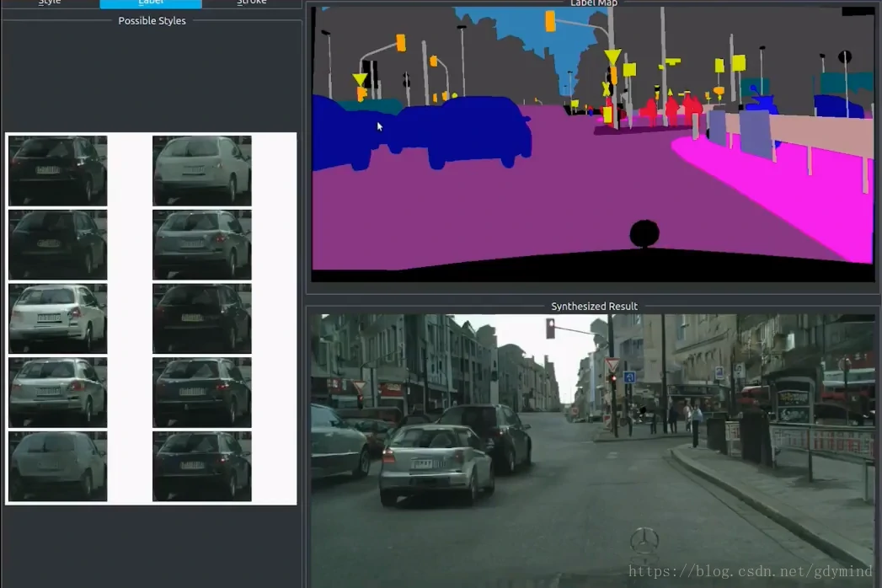
Task: Choose the fourth-row right dark car style
Action: 202,393
